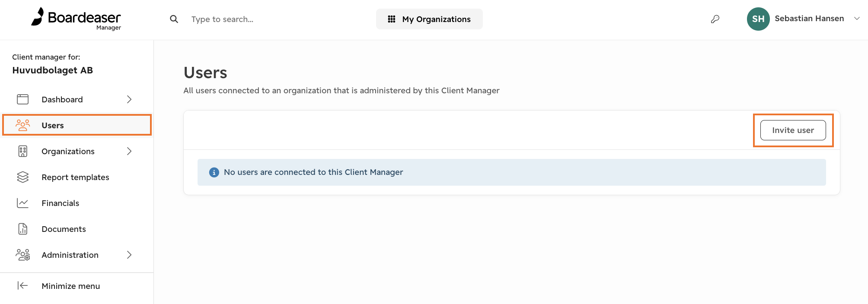
Task: Expand the Administration submenu chevron
Action: click(x=129, y=255)
